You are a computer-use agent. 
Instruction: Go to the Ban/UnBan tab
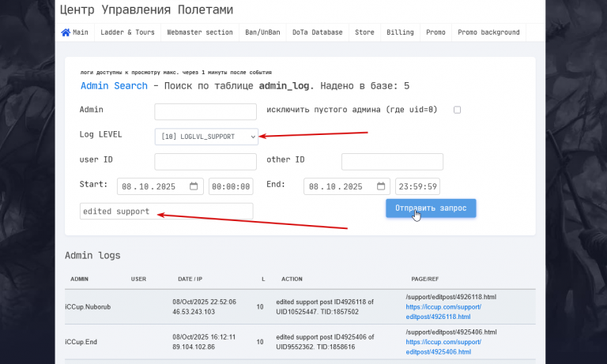pos(262,32)
